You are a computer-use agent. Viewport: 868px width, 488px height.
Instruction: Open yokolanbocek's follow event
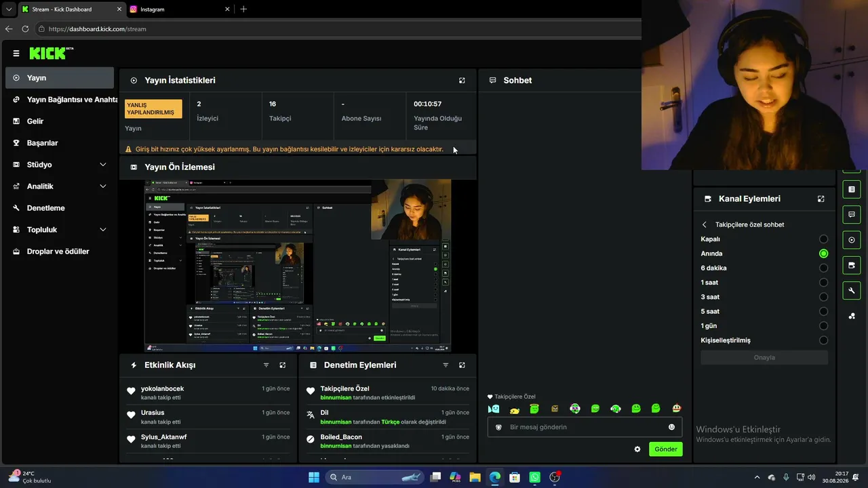[208, 393]
